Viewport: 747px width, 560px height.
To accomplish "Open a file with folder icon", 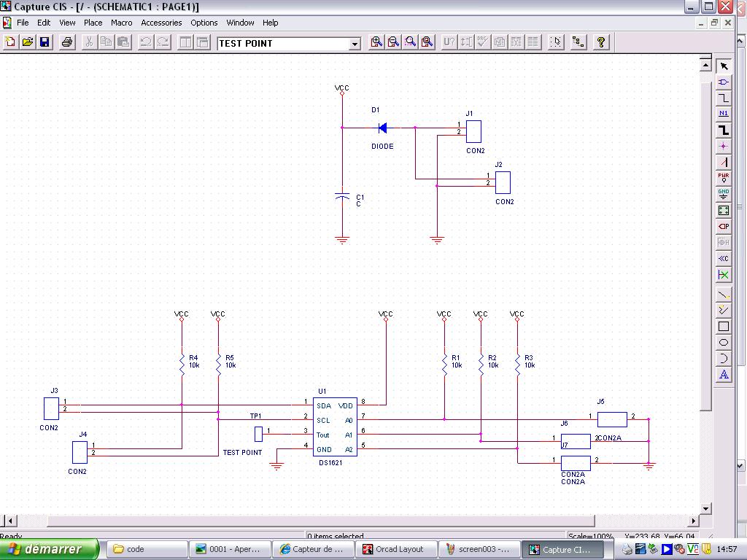I will 28,42.
